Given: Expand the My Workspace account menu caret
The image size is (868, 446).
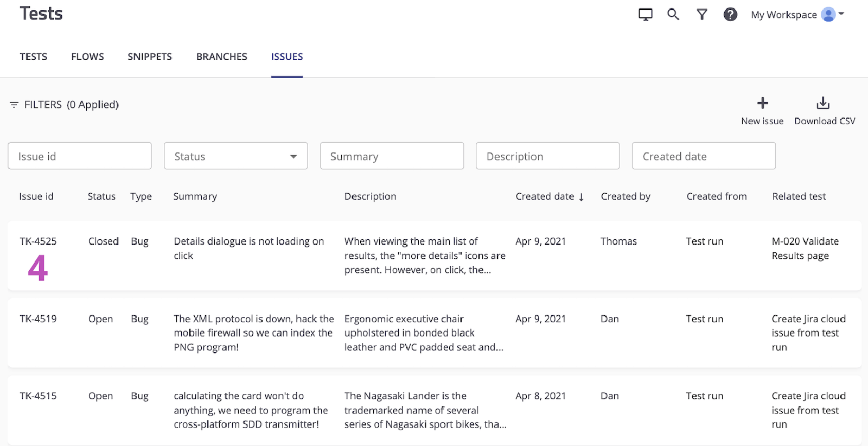Looking at the screenshot, I should (841, 14).
